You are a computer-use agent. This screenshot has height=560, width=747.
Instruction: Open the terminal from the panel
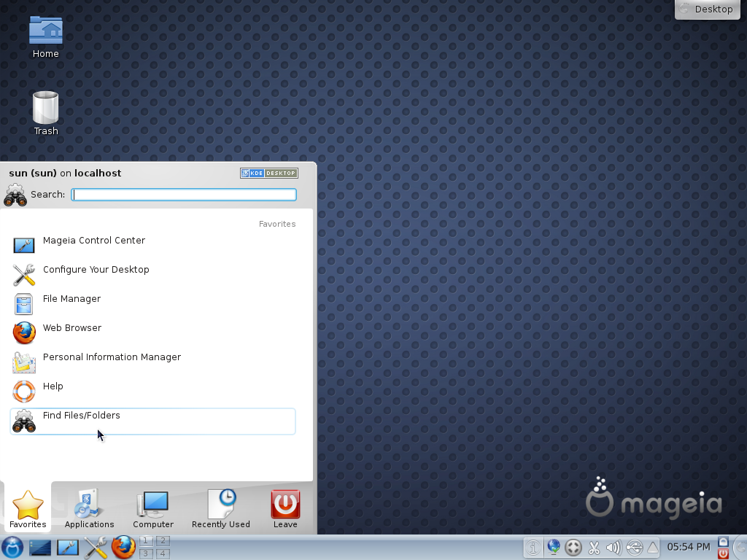click(39, 547)
